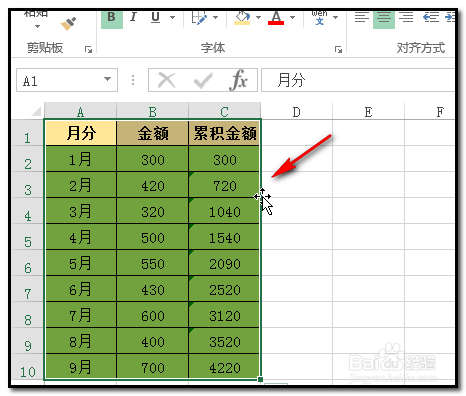The height and width of the screenshot is (396, 466).
Task: Click cell with value 1040
Action: pos(224,211)
